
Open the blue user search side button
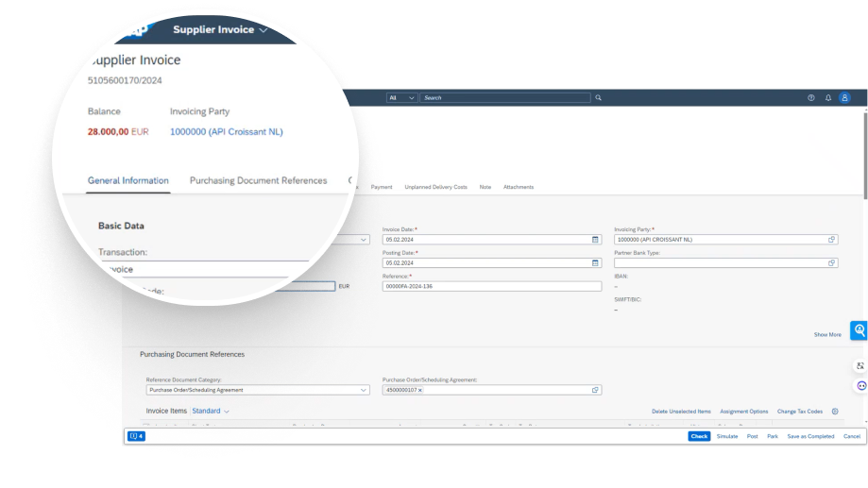859,330
